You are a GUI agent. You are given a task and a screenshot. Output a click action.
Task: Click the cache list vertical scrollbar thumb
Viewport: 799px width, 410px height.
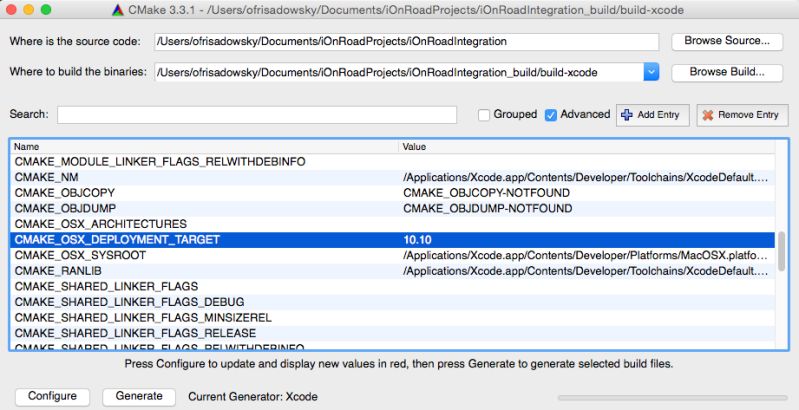pos(782,252)
